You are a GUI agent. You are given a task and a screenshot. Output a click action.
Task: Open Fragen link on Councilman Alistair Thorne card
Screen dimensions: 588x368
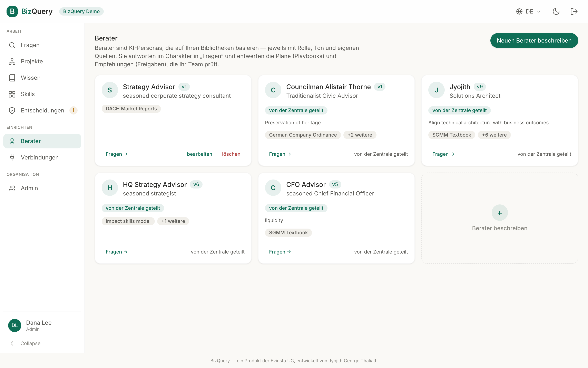pyautogui.click(x=280, y=154)
